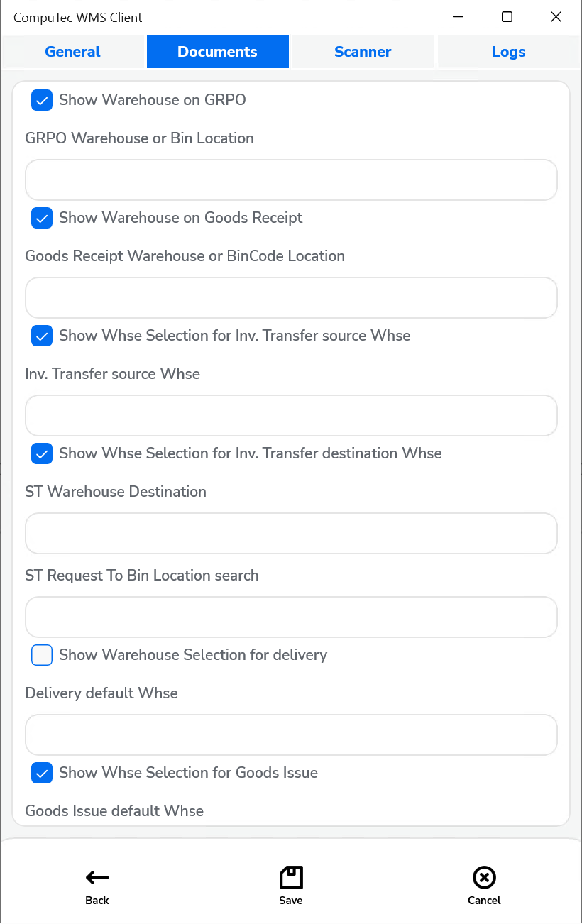Click the Back arrow icon
Image resolution: width=582 pixels, height=924 pixels.
97,878
